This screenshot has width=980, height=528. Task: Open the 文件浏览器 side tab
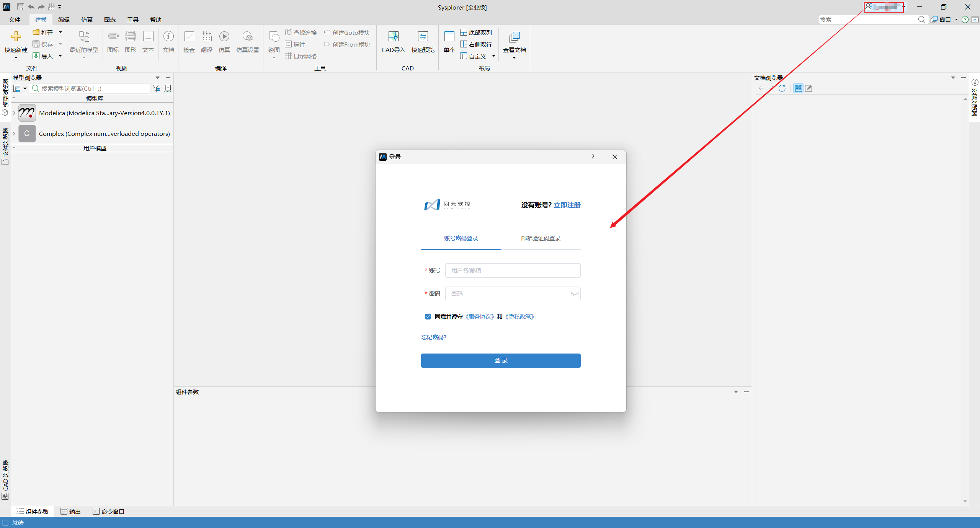(5, 146)
